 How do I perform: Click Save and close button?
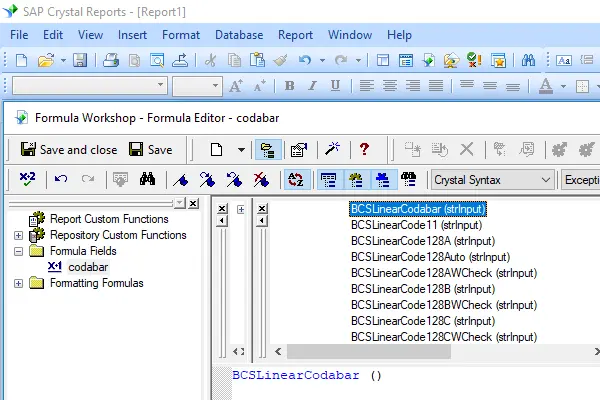coord(69,149)
